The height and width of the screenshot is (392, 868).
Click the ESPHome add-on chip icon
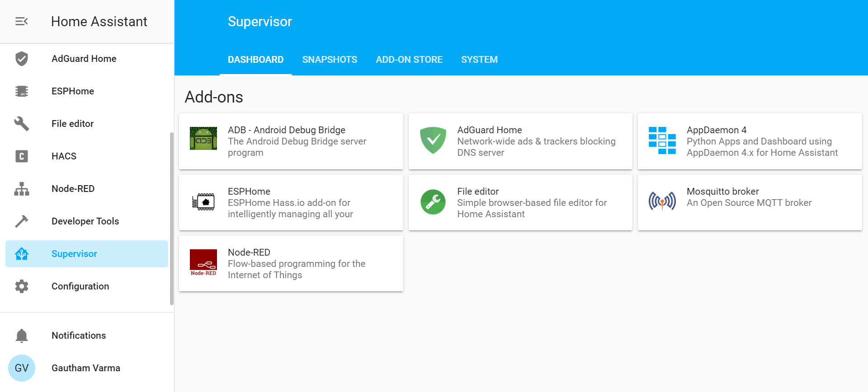click(203, 202)
